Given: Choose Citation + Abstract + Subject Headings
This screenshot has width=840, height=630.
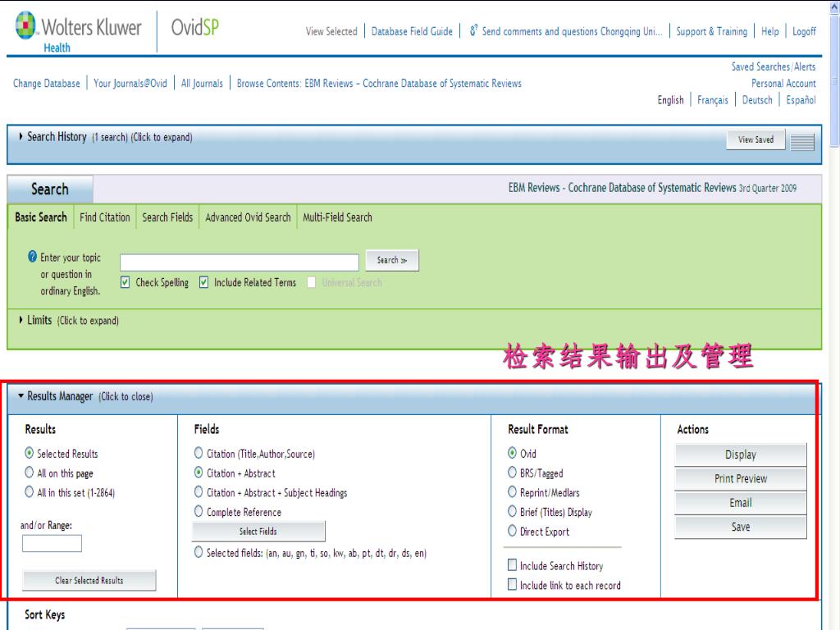Looking at the screenshot, I should 199,492.
